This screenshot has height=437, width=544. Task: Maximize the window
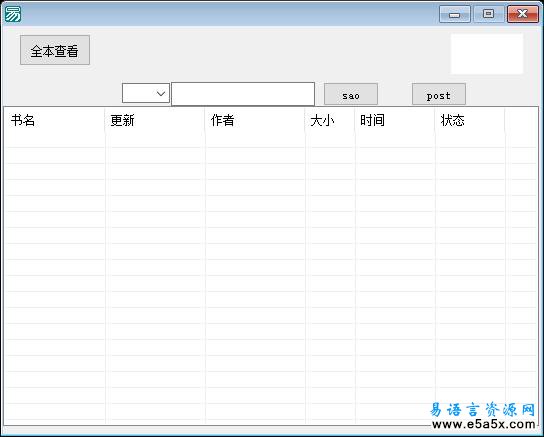point(488,14)
